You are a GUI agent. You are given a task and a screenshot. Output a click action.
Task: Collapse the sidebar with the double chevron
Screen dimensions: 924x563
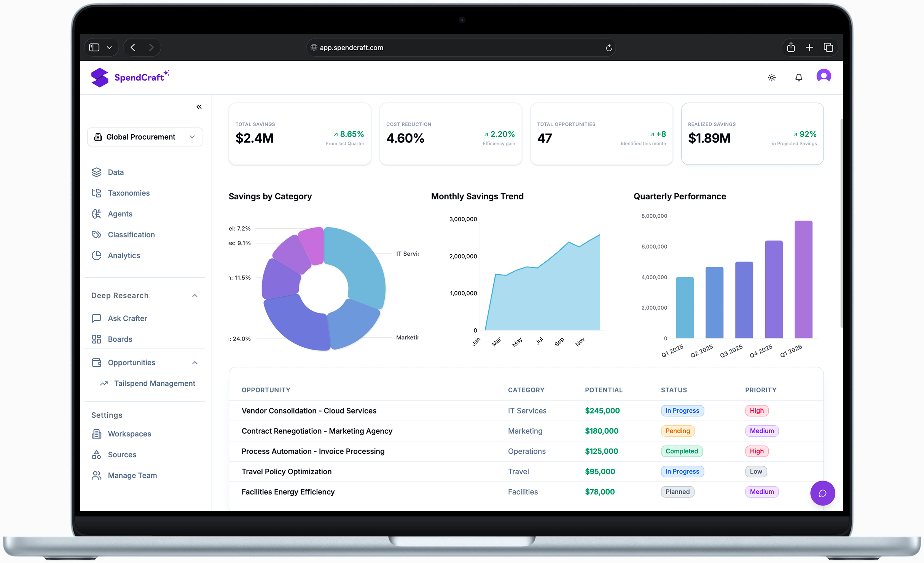[x=199, y=107]
